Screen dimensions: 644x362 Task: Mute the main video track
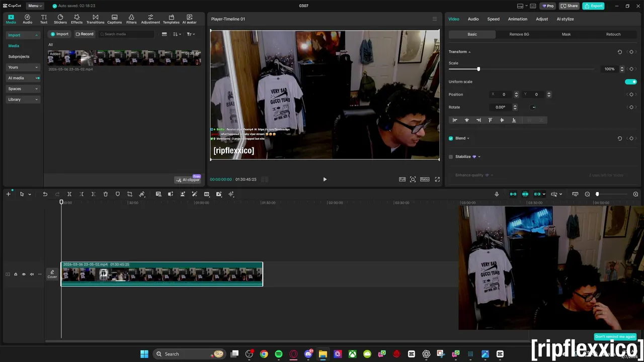(32, 274)
